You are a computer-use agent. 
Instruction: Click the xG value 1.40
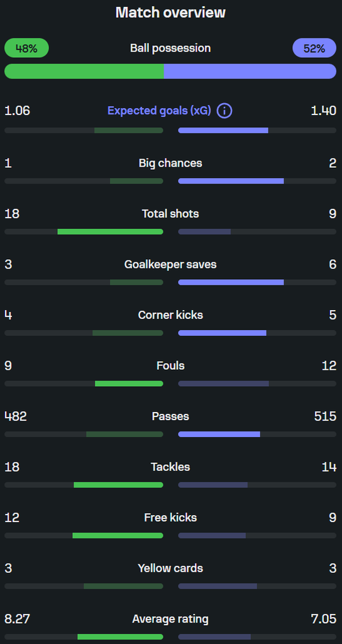pos(324,111)
